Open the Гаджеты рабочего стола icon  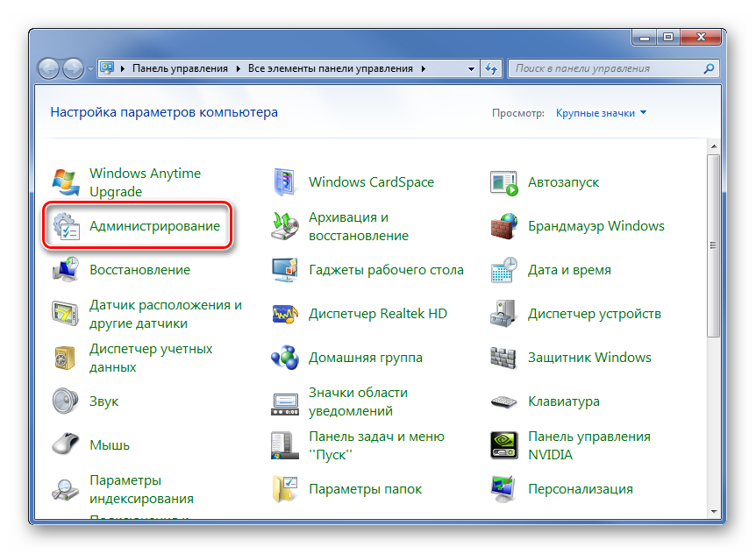coord(285,270)
